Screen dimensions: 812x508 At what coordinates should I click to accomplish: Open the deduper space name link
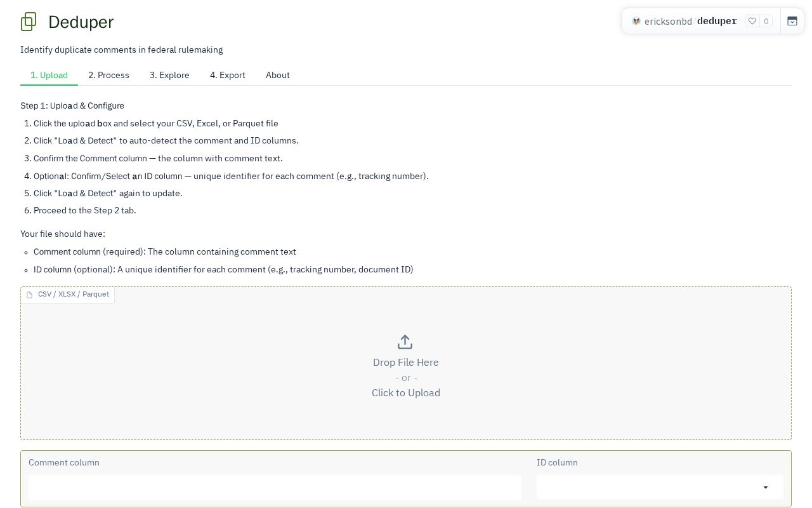tap(717, 21)
